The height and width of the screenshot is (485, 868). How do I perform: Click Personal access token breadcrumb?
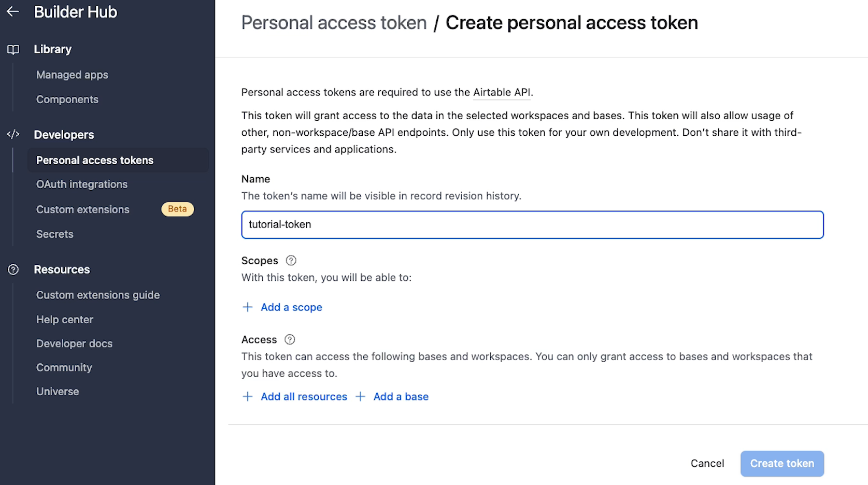[334, 23]
